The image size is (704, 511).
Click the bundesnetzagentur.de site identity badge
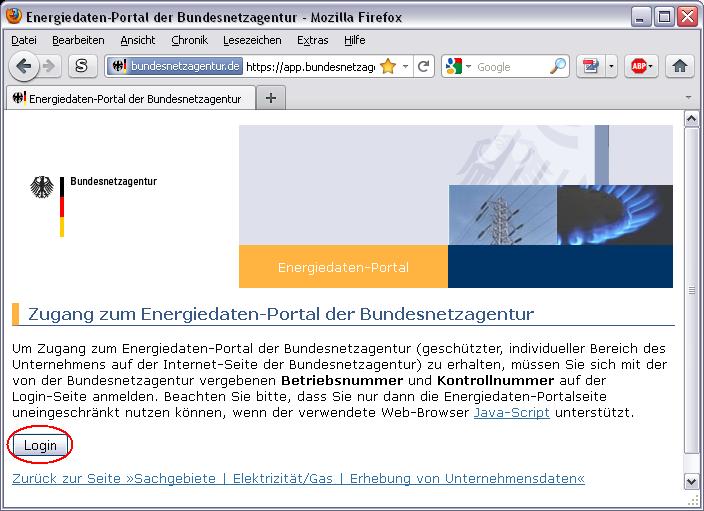tap(175, 66)
